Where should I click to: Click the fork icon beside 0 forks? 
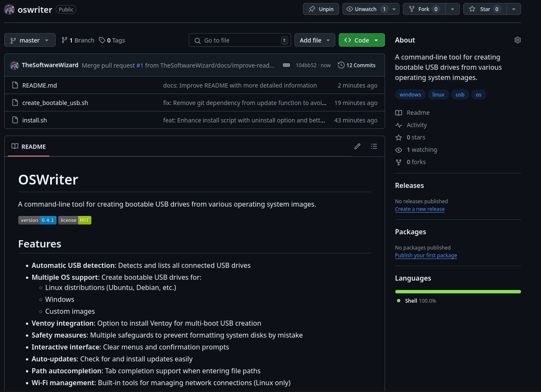pos(399,162)
